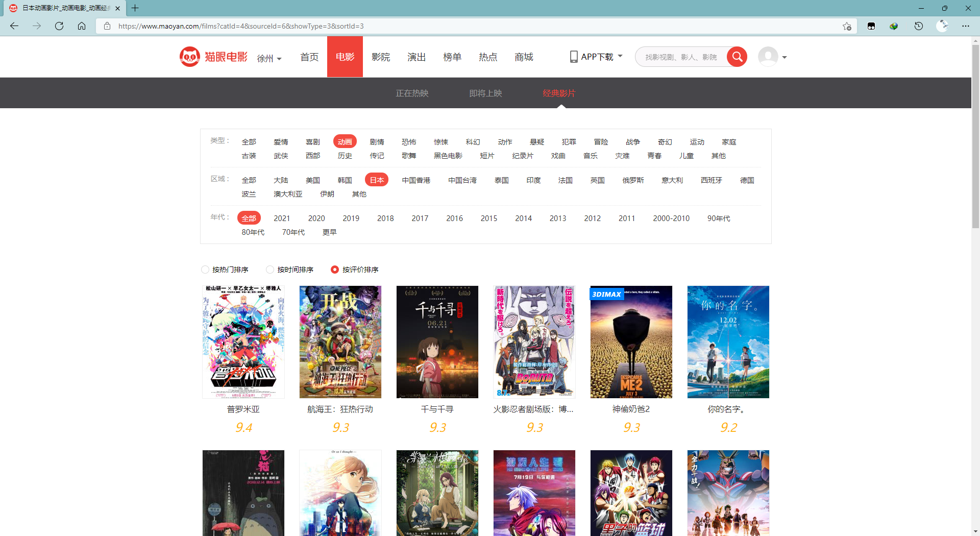Click the search box 找影视剧、影人、影院

click(x=681, y=57)
